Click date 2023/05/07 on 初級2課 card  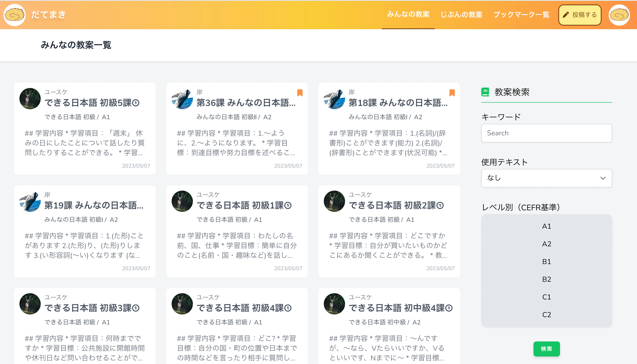click(440, 268)
